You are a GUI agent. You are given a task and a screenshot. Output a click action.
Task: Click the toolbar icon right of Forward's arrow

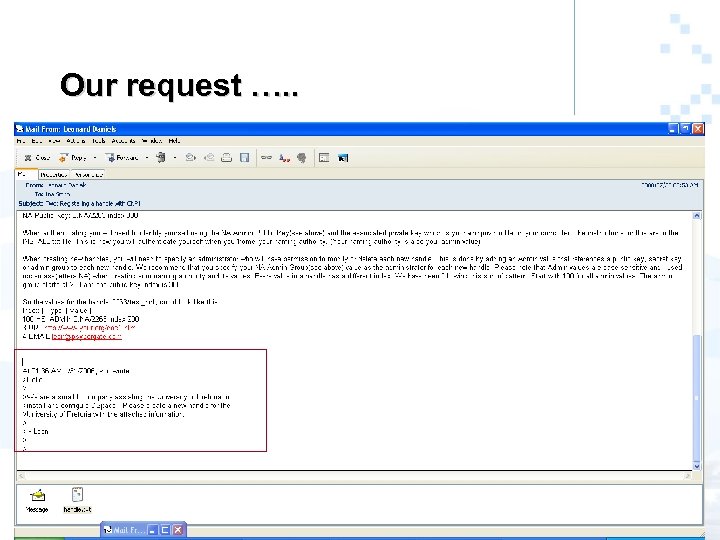pyautogui.click(x=161, y=158)
